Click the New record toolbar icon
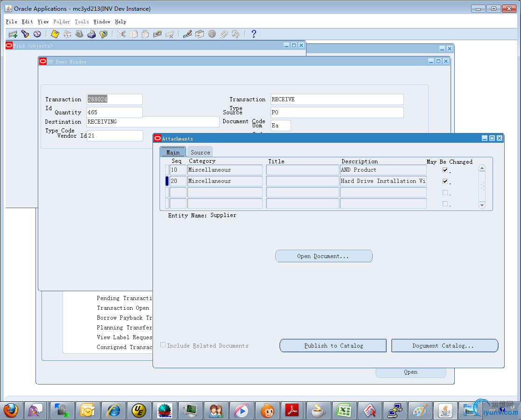Viewport: 521px width, 420px height. pos(13,34)
